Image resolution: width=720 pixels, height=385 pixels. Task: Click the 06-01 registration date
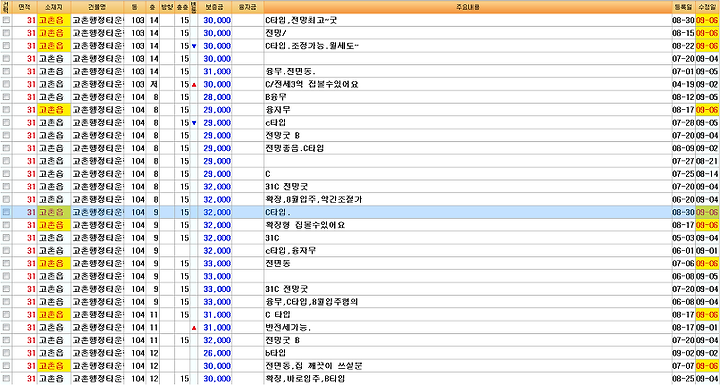coord(684,251)
